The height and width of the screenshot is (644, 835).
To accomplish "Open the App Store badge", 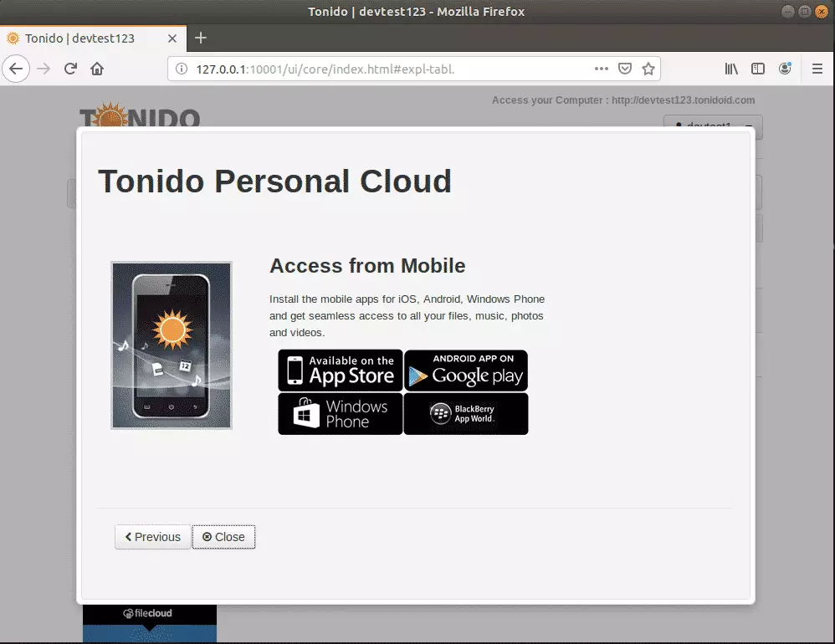I will (x=341, y=371).
